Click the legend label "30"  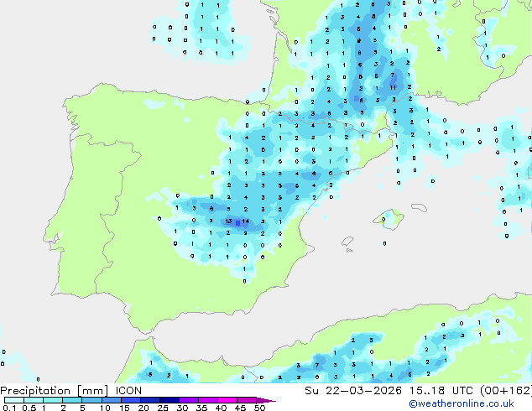[182, 408]
